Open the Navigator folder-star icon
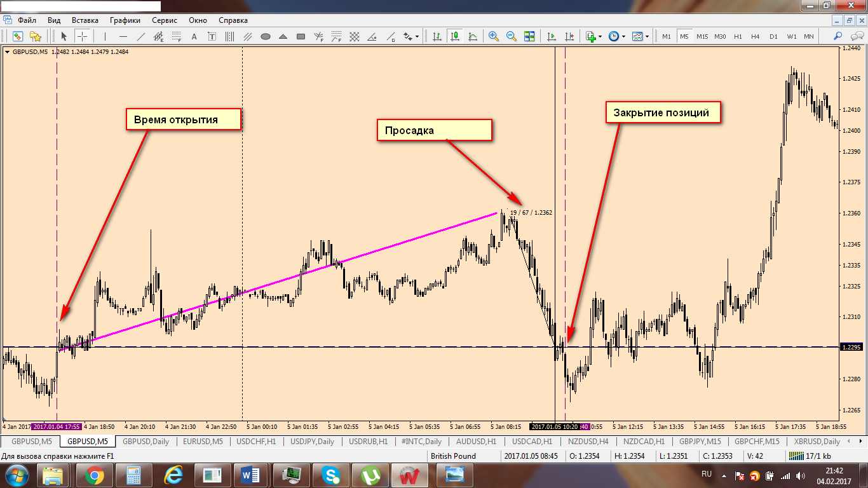Viewport: 868px width, 488px height. 36,36
